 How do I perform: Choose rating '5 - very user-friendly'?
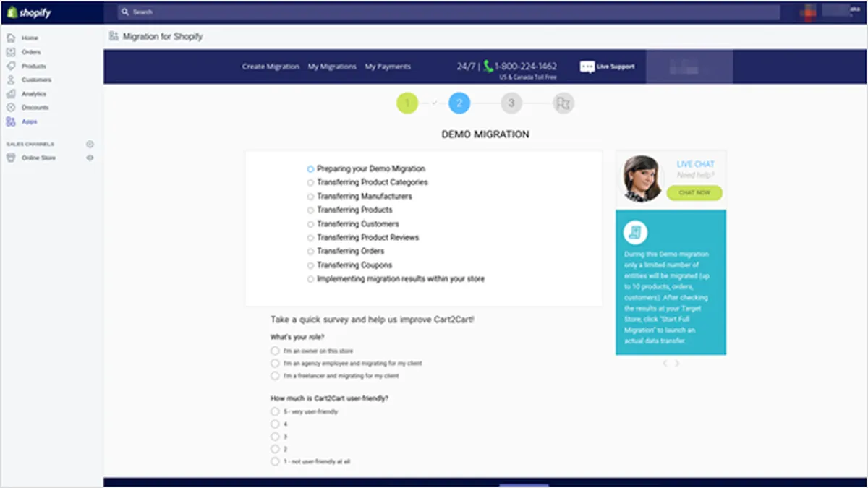pos(275,411)
